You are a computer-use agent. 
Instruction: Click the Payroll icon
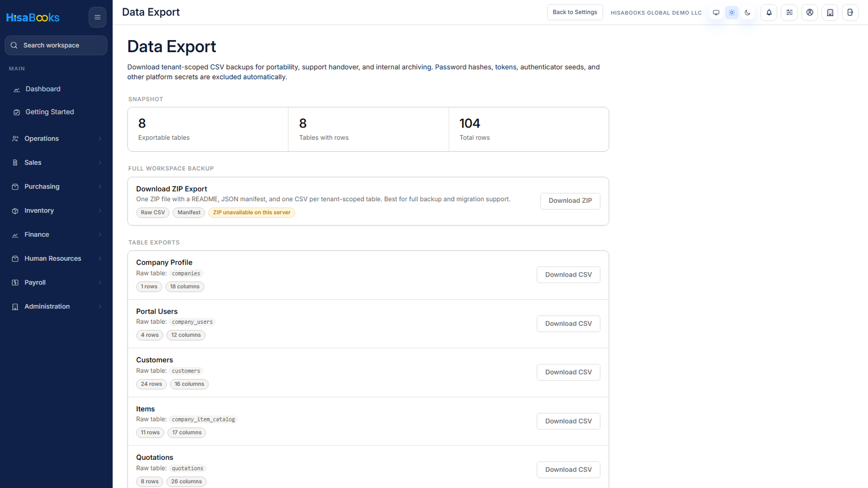pos(15,282)
